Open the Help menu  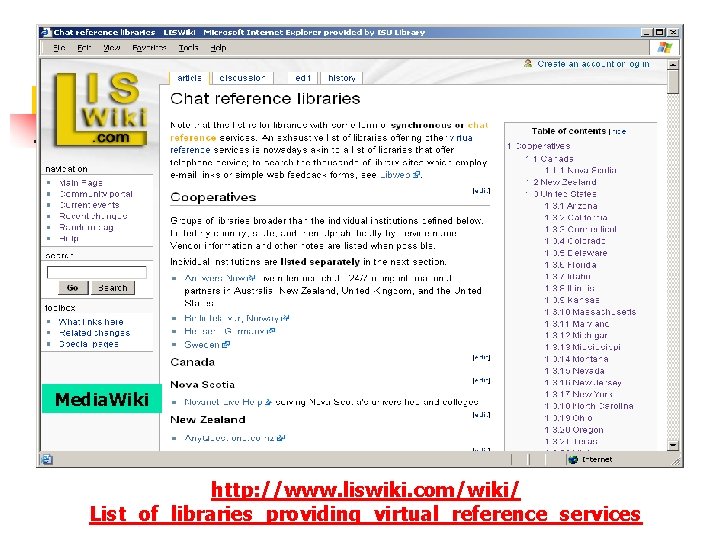pos(218,48)
